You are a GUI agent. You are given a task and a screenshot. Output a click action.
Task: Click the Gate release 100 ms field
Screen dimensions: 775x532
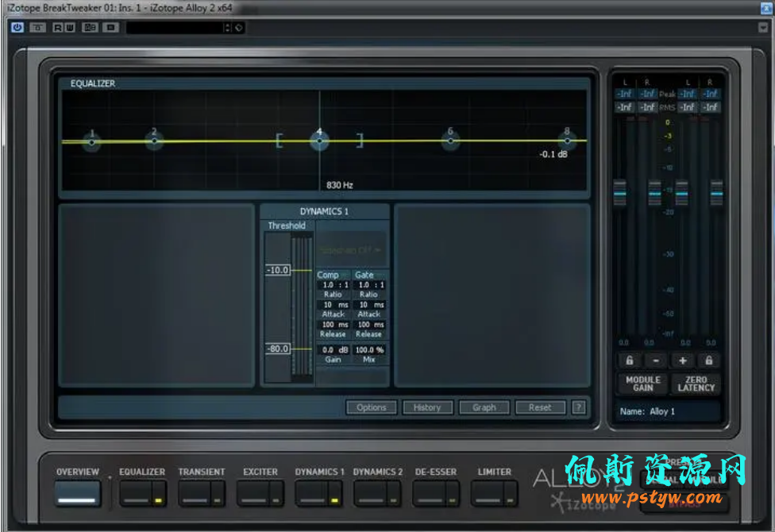pos(371,324)
